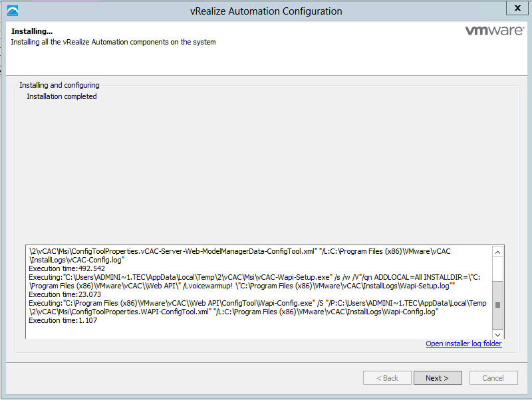
Task: Click the vRealize app icon in title bar
Action: pyautogui.click(x=13, y=11)
